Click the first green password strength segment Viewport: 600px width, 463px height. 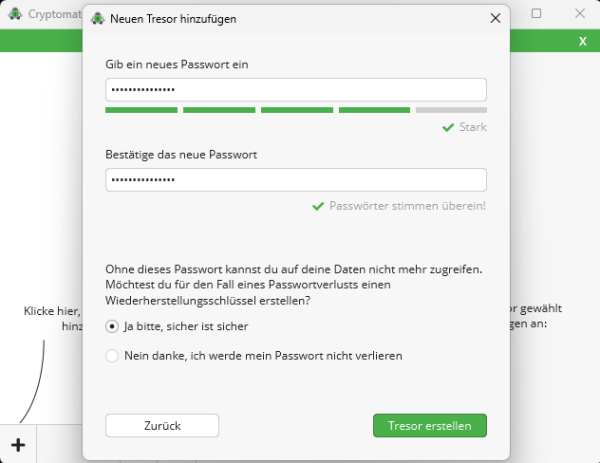coord(141,110)
